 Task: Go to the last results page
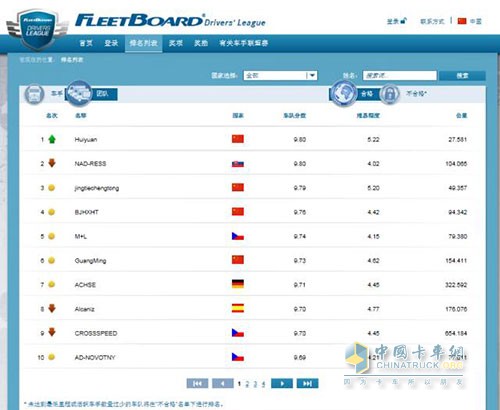(x=307, y=383)
